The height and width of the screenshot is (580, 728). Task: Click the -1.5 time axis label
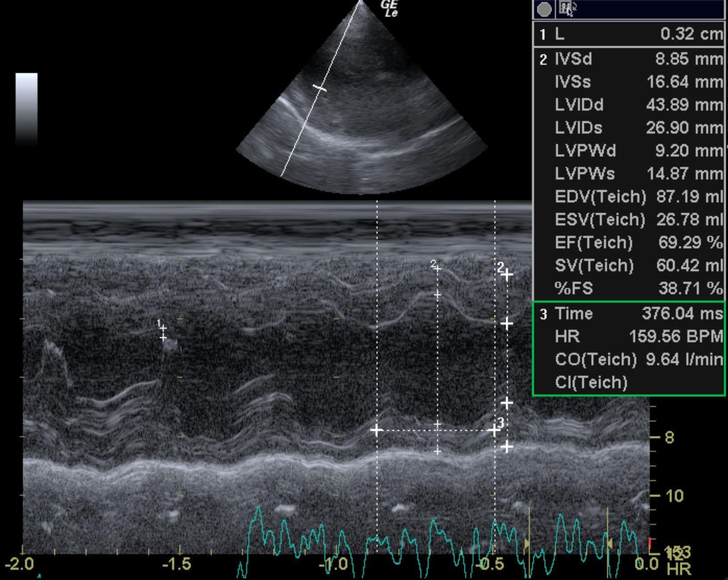[176, 565]
